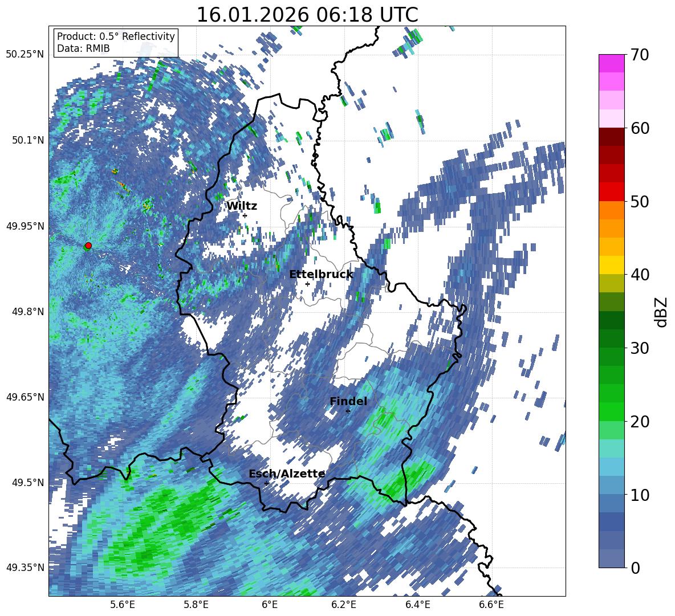Click the title '16.01.2026 06:18 UTC'
The image size is (675, 616).
point(307,15)
